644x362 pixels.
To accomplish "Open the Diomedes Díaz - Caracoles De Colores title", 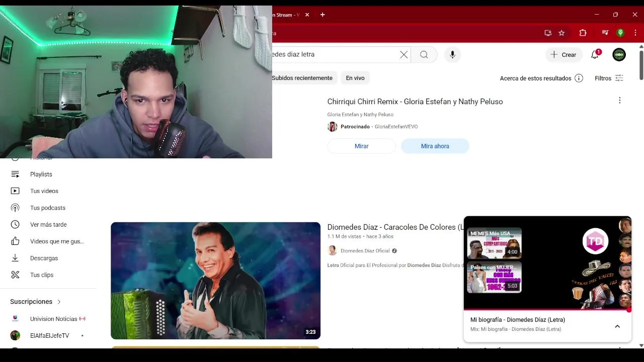I will (x=395, y=227).
